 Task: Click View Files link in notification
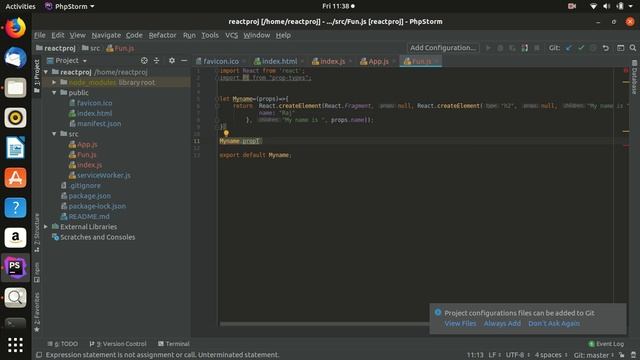[460, 323]
